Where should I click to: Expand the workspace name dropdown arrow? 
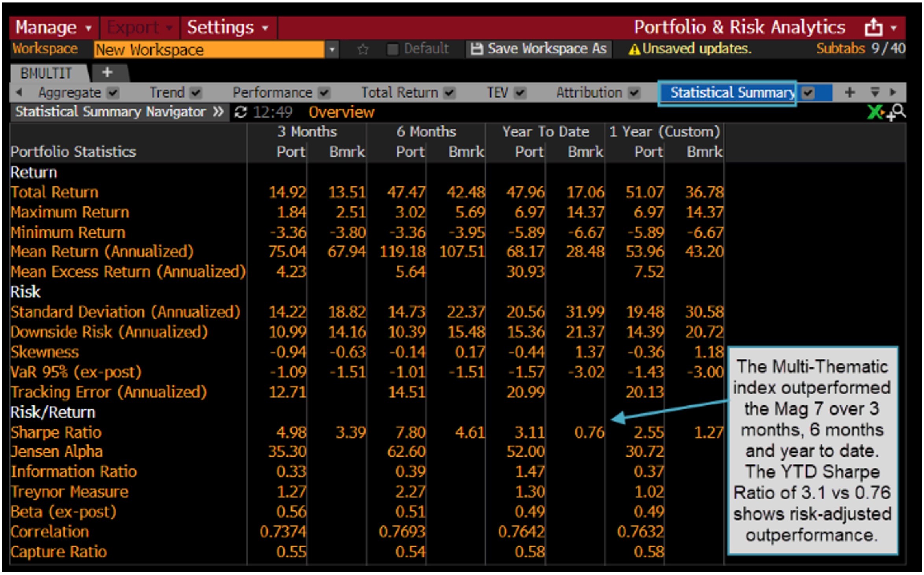[x=332, y=50]
